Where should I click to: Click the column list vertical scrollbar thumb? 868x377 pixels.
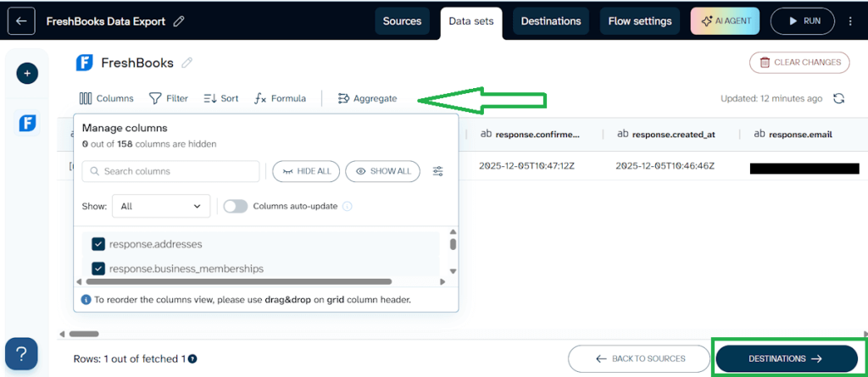tap(453, 244)
